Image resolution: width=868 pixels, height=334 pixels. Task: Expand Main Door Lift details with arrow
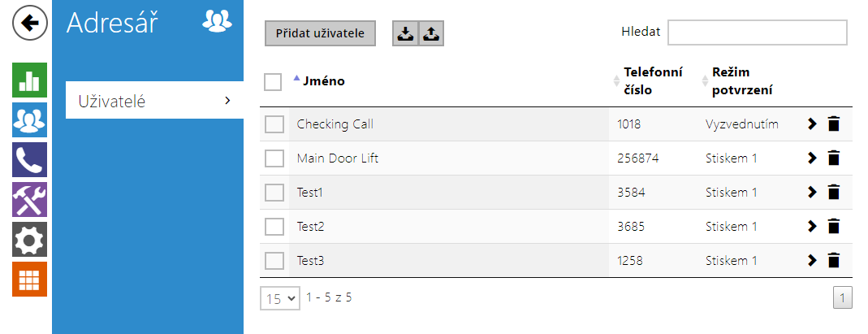(812, 158)
